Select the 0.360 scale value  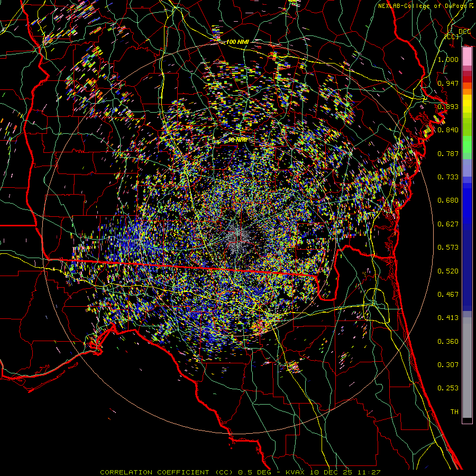tap(448, 342)
